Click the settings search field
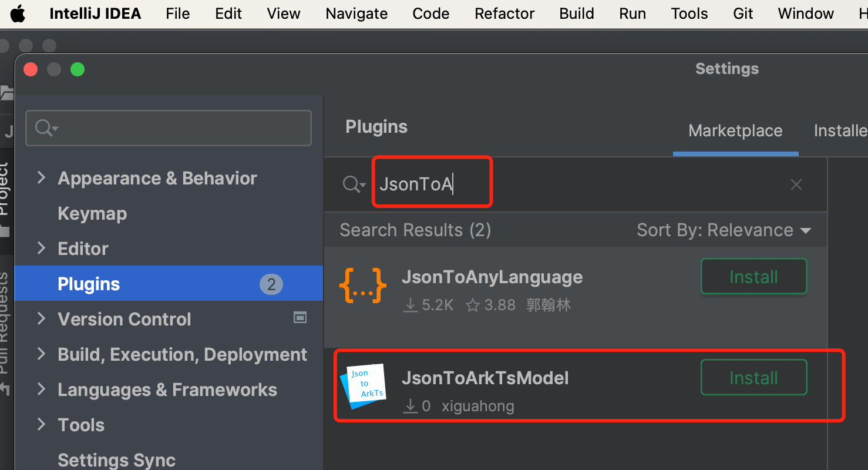The image size is (868, 470). (169, 127)
